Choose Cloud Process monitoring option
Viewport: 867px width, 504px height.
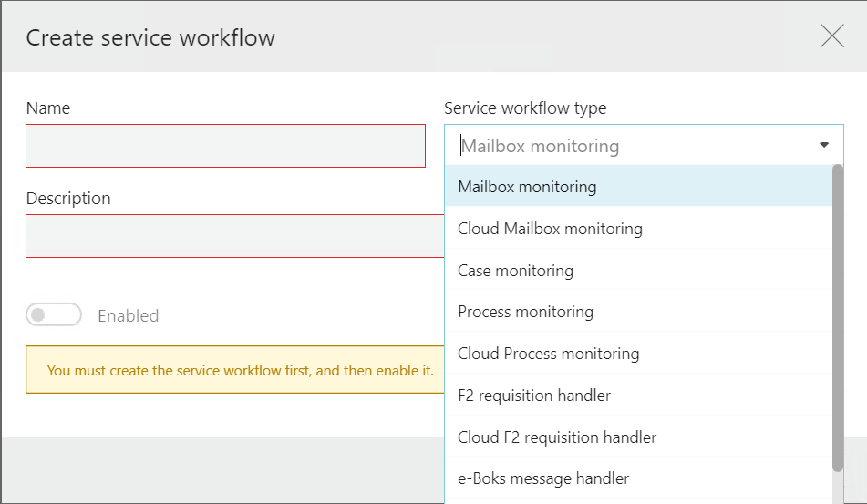[639, 354]
